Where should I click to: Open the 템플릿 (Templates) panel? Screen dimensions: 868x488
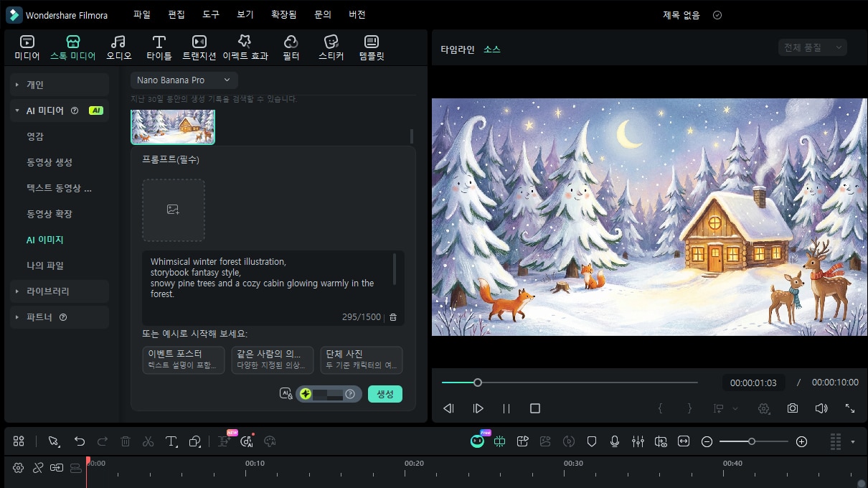click(x=371, y=46)
